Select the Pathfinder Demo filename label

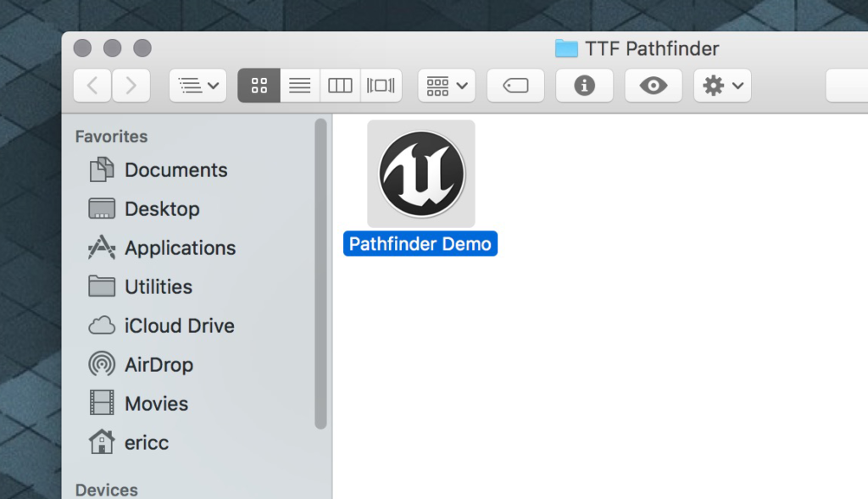tap(420, 243)
